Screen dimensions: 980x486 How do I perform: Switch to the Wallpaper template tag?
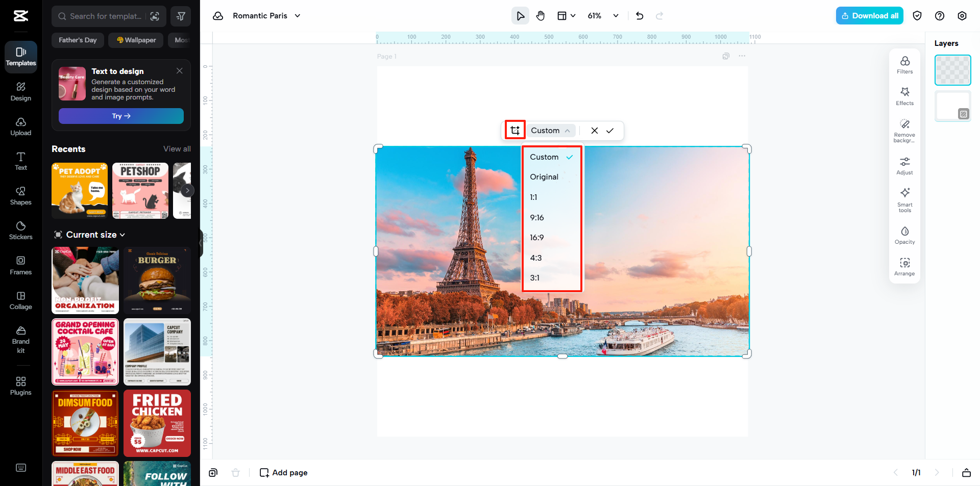[x=135, y=40]
